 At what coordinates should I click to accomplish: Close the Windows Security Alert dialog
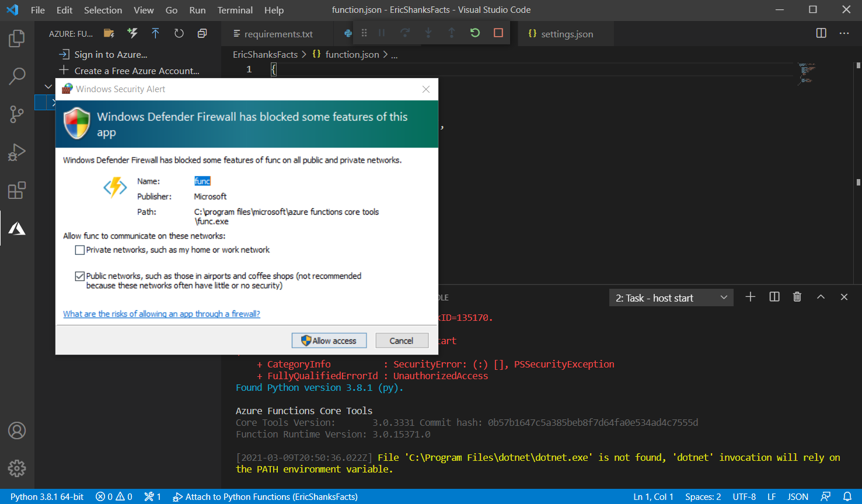[426, 89]
